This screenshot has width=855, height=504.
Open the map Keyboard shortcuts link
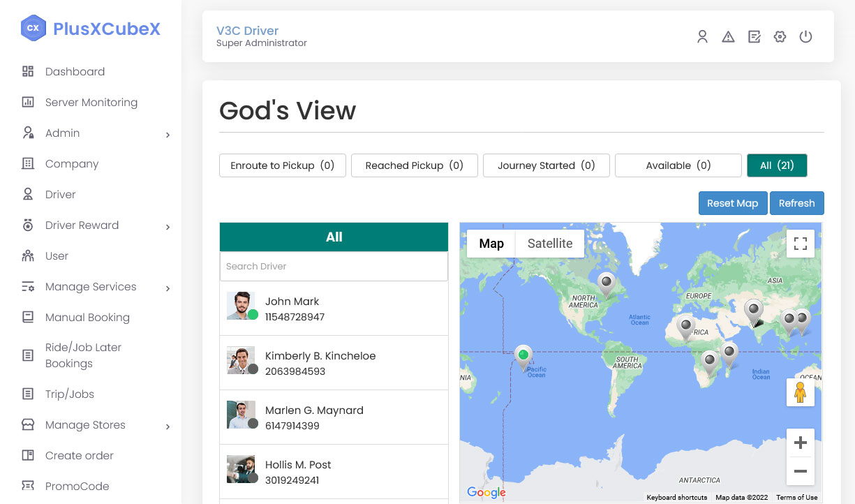coord(677,498)
